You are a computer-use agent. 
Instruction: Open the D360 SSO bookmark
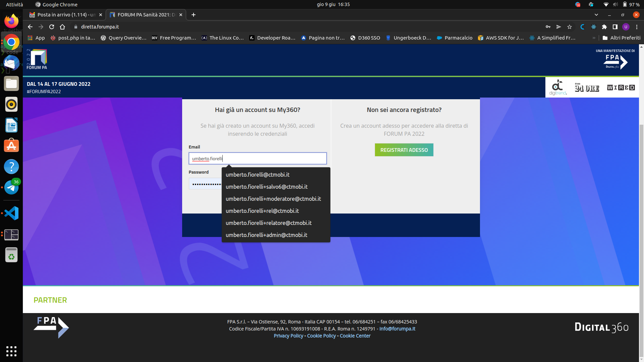[365, 38]
